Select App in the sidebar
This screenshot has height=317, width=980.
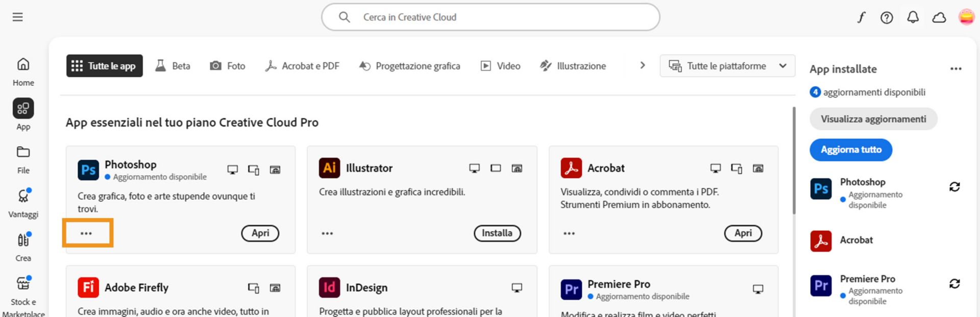click(23, 114)
